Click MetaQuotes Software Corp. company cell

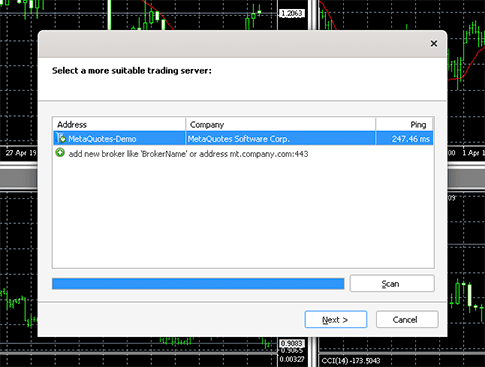click(x=239, y=139)
